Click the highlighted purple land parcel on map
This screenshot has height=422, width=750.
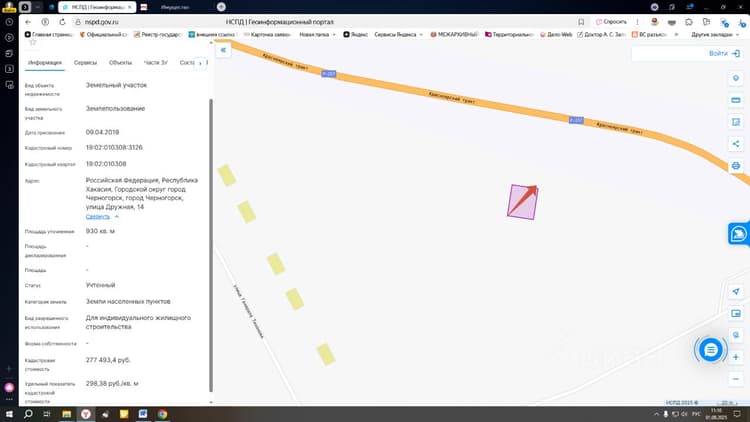522,202
